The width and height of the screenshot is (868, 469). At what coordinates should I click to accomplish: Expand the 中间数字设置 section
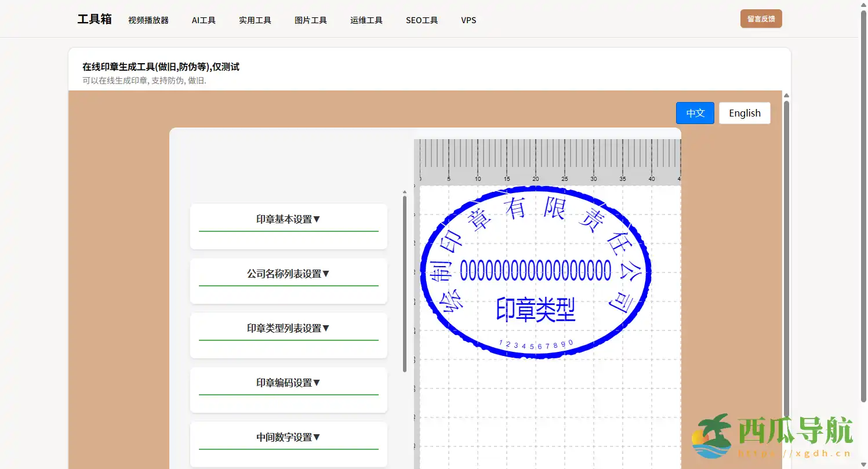click(x=288, y=438)
